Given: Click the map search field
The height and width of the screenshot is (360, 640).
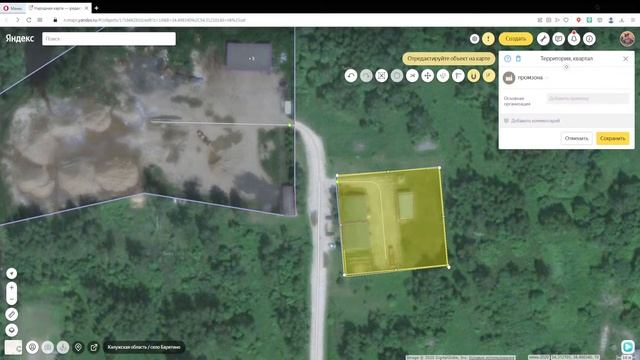Looking at the screenshot, I should pyautogui.click(x=109, y=39).
